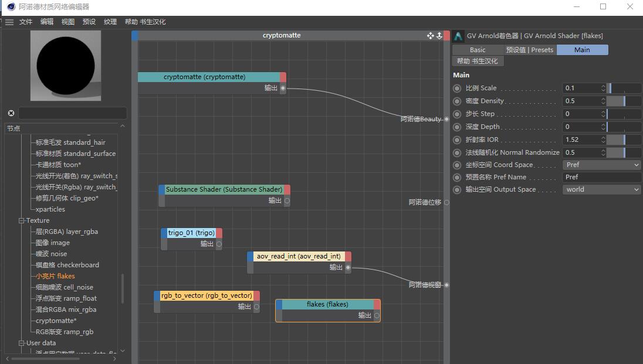Click the 阿诺德Beauty input port
643x364 pixels.
[446, 120]
